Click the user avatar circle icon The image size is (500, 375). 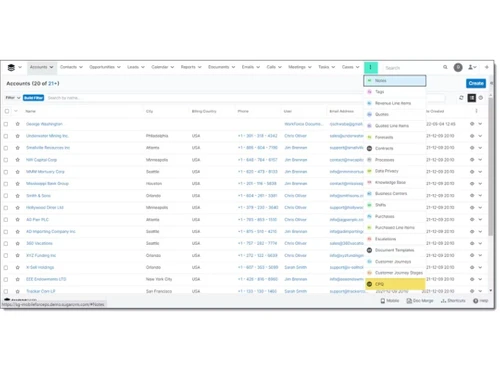click(x=458, y=67)
